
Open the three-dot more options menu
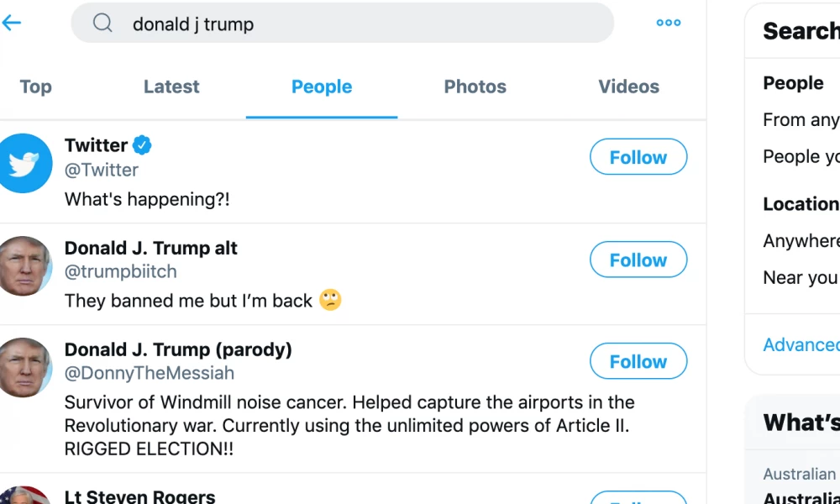point(669,23)
